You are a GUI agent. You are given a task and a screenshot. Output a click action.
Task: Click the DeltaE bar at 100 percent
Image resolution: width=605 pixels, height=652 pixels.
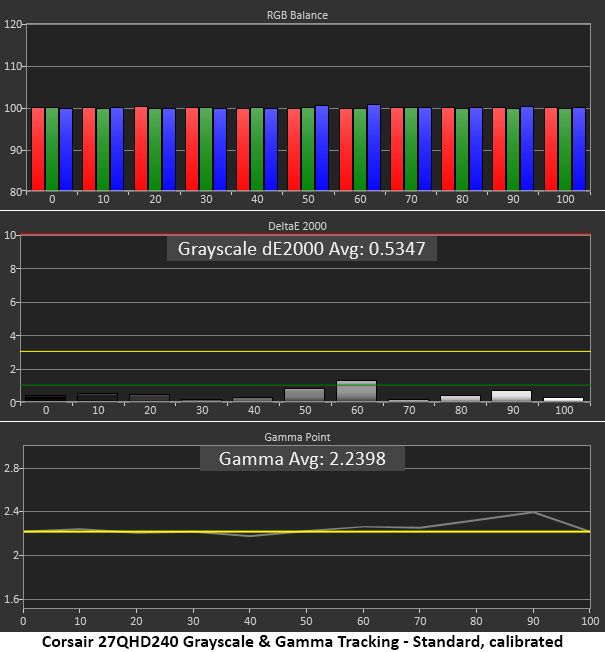click(563, 400)
